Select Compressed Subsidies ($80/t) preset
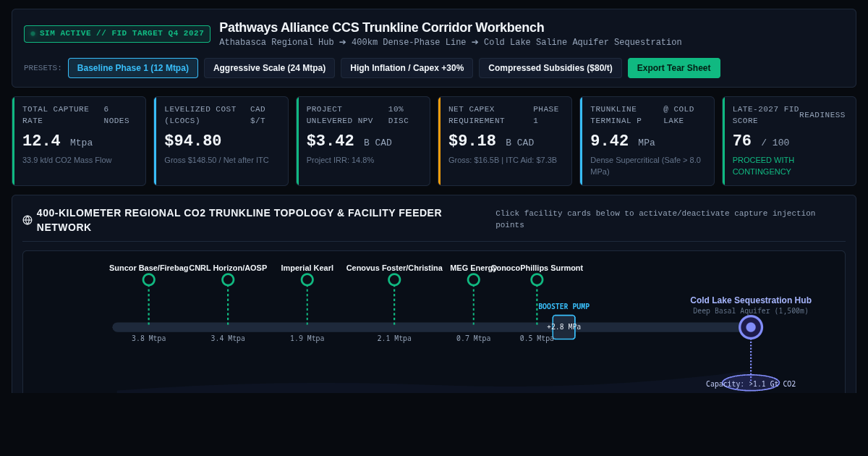The image size is (868, 456). 550,68
